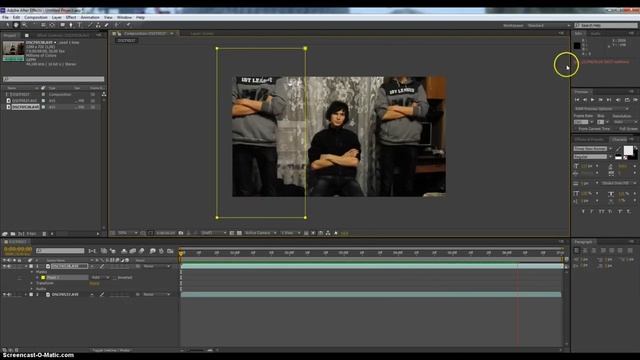Click play button in Preview panel

(593, 100)
